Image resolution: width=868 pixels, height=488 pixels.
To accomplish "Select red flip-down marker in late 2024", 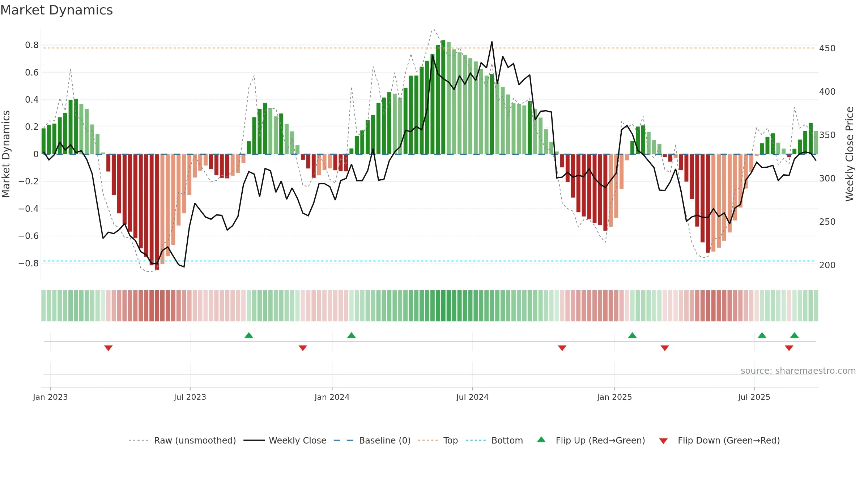I will (562, 348).
